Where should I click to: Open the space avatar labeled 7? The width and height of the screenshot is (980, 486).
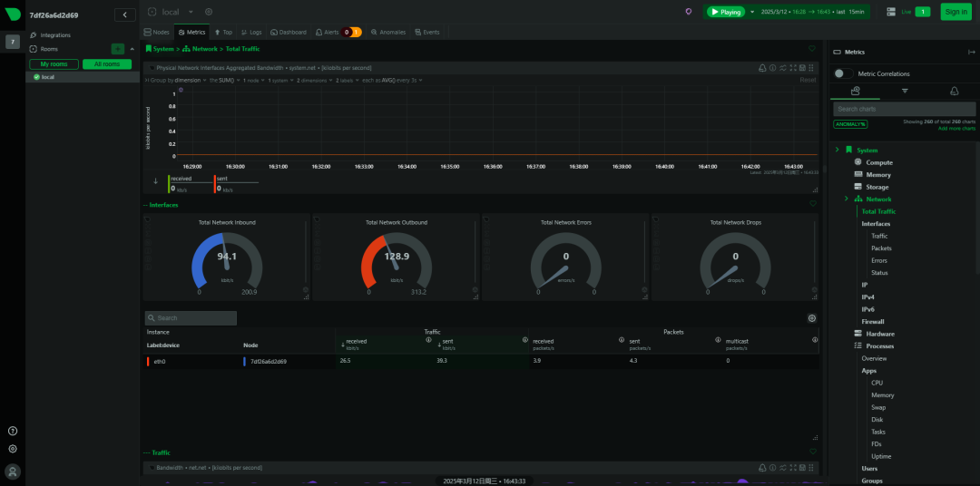coord(13,42)
